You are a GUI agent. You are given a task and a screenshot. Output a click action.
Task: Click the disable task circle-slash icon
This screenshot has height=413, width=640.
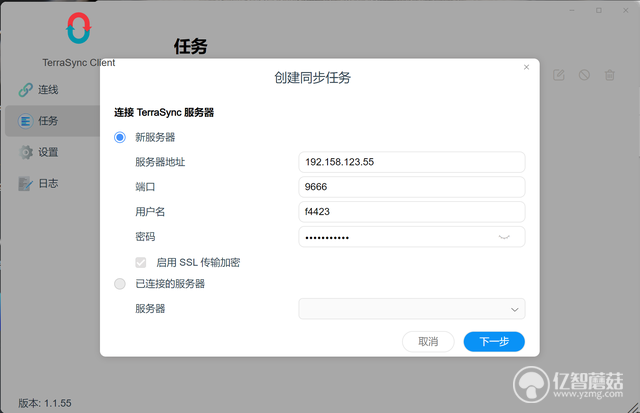coord(584,75)
